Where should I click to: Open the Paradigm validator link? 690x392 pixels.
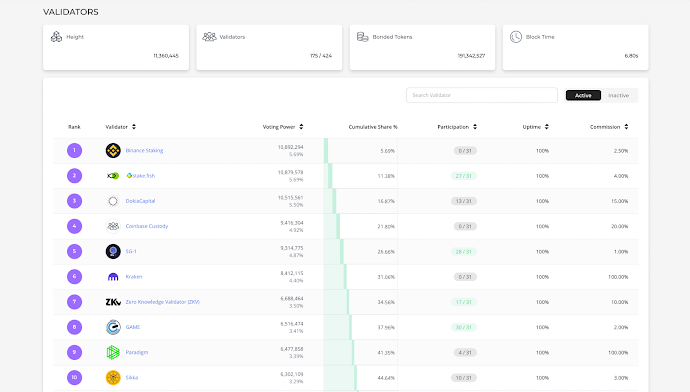click(137, 352)
